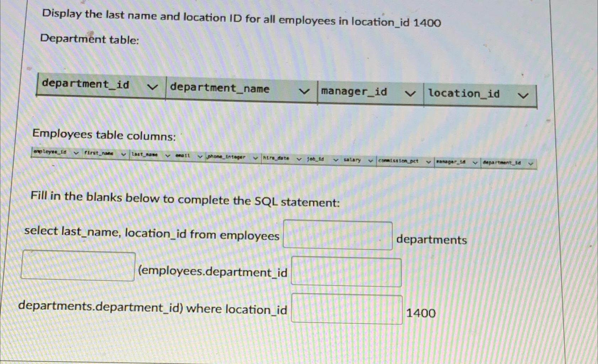Open the phone_integer column dropdown arrow
This screenshot has height=364, width=598.
pos(255,158)
